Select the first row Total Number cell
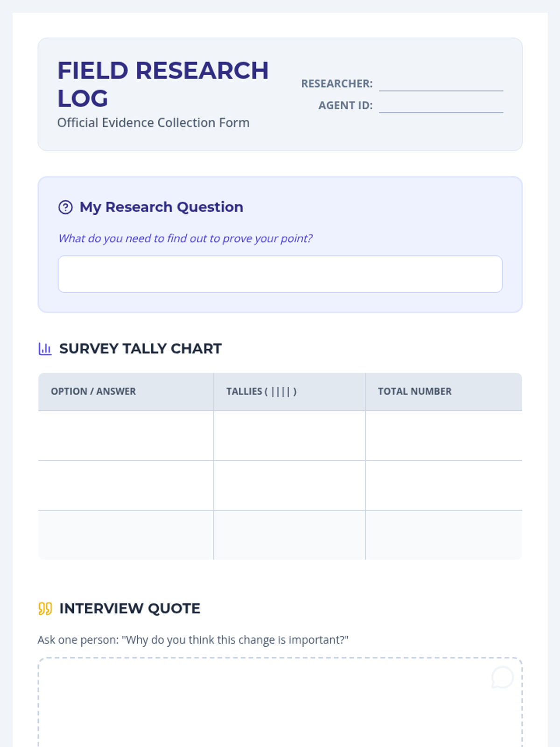Image resolution: width=560 pixels, height=747 pixels. (x=444, y=436)
